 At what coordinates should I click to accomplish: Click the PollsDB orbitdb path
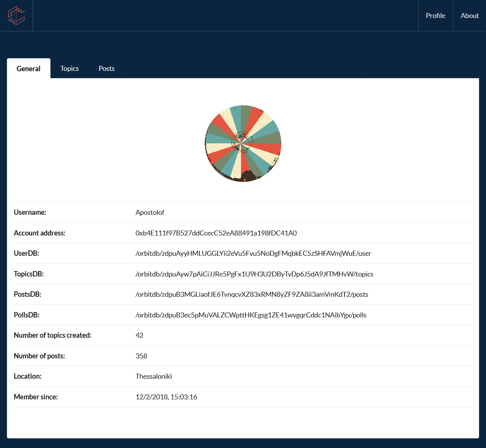pyautogui.click(x=251, y=315)
